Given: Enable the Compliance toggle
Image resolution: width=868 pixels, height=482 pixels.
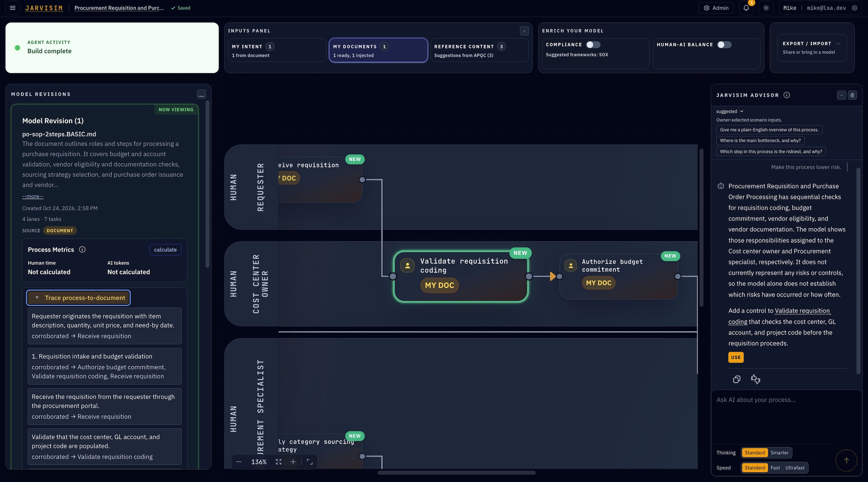Looking at the screenshot, I should 593,44.
